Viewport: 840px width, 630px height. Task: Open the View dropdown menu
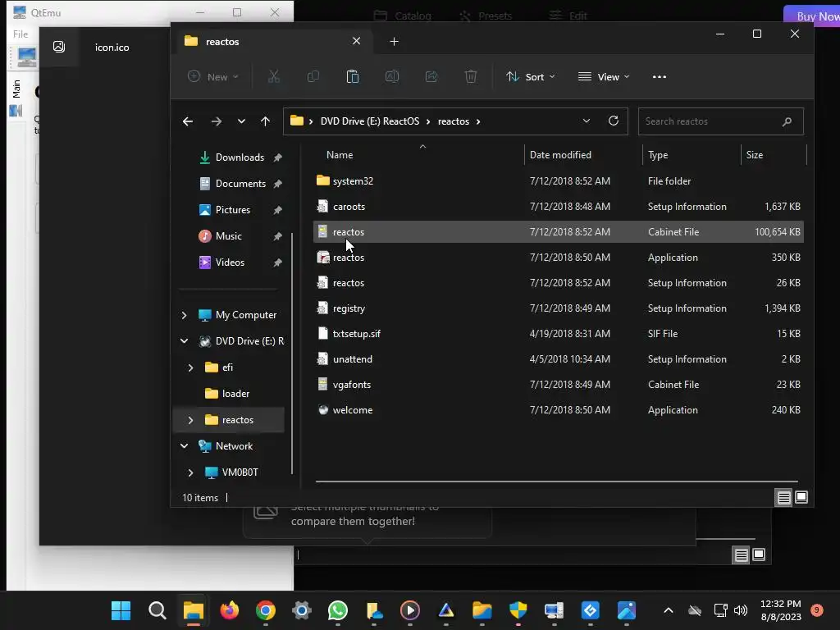point(604,76)
